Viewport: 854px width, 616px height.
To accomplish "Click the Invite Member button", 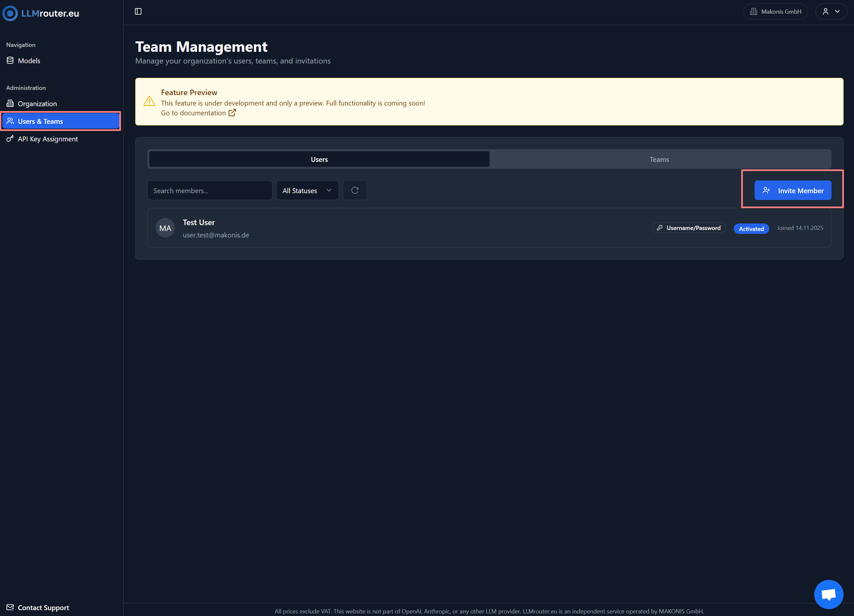I will click(792, 191).
